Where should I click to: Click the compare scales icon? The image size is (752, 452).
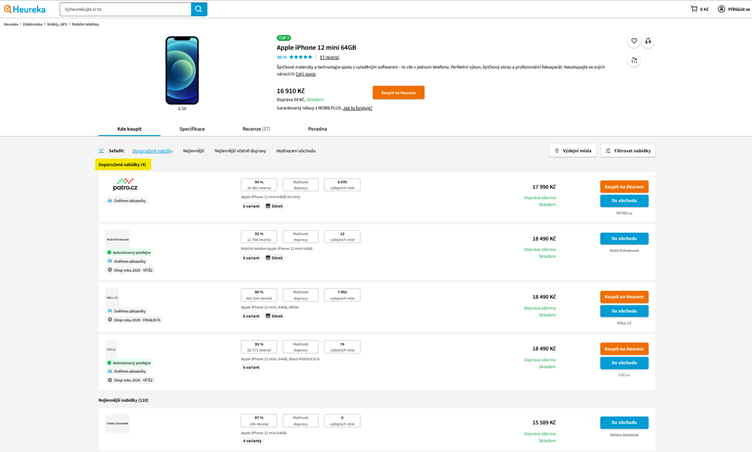click(648, 41)
